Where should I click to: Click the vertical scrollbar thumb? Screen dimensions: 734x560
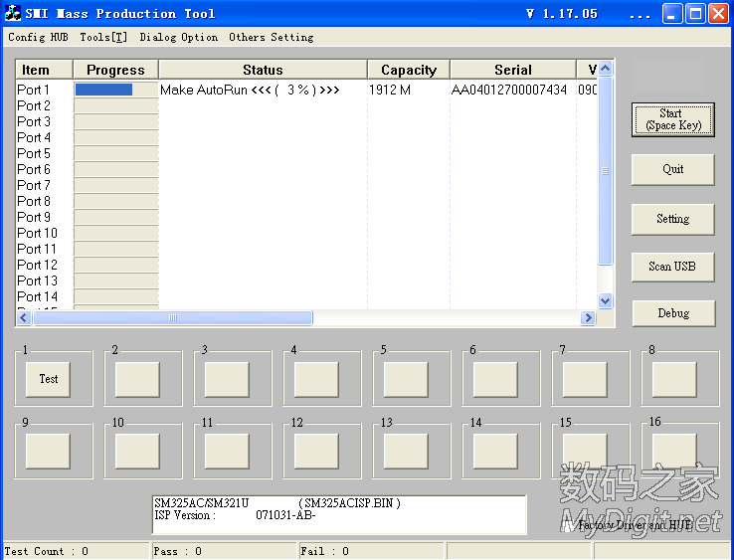point(606,171)
